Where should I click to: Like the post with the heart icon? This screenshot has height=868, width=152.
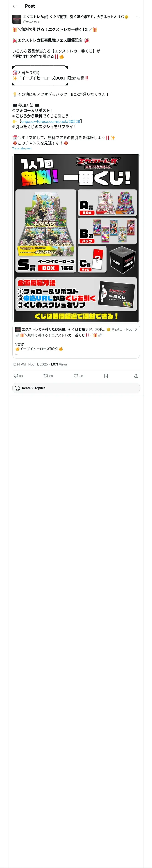[x=76, y=376]
